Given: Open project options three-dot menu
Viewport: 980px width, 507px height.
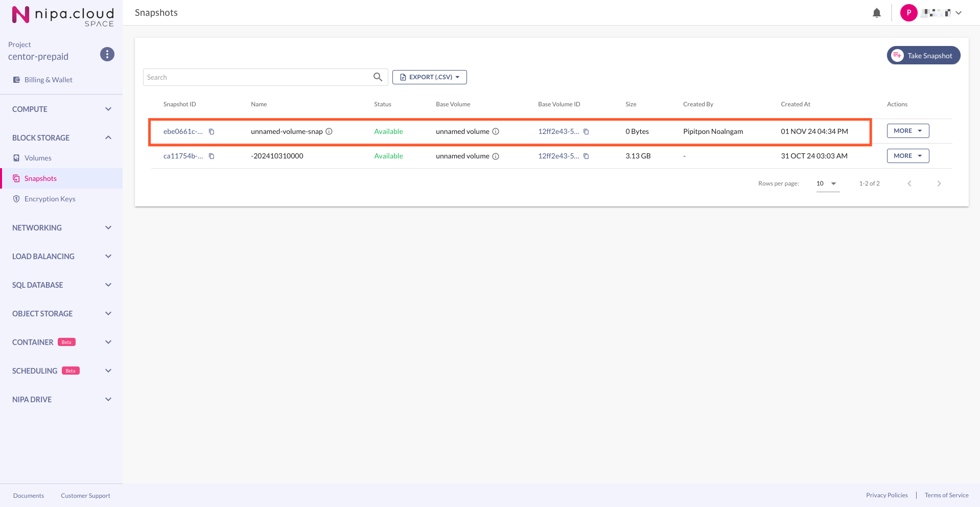Looking at the screenshot, I should pos(107,54).
